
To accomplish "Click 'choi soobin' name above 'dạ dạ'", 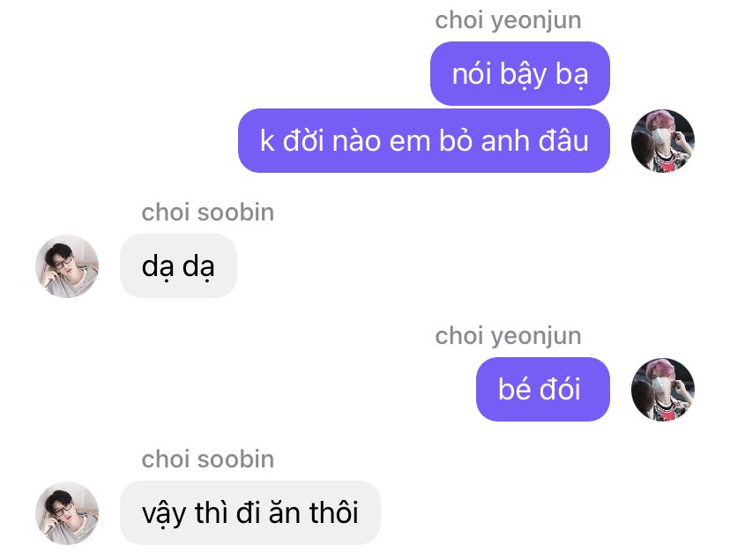I will point(208,213).
